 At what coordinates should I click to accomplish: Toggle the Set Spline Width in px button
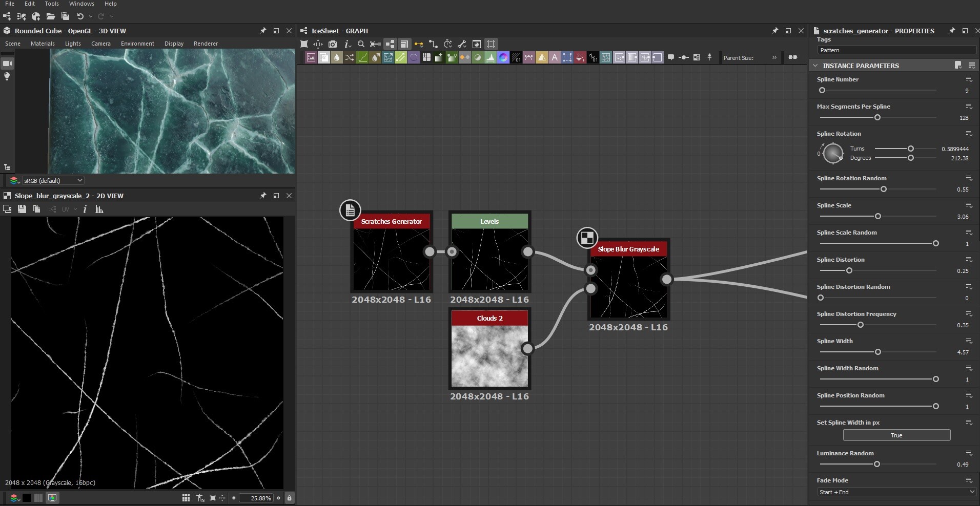896,435
